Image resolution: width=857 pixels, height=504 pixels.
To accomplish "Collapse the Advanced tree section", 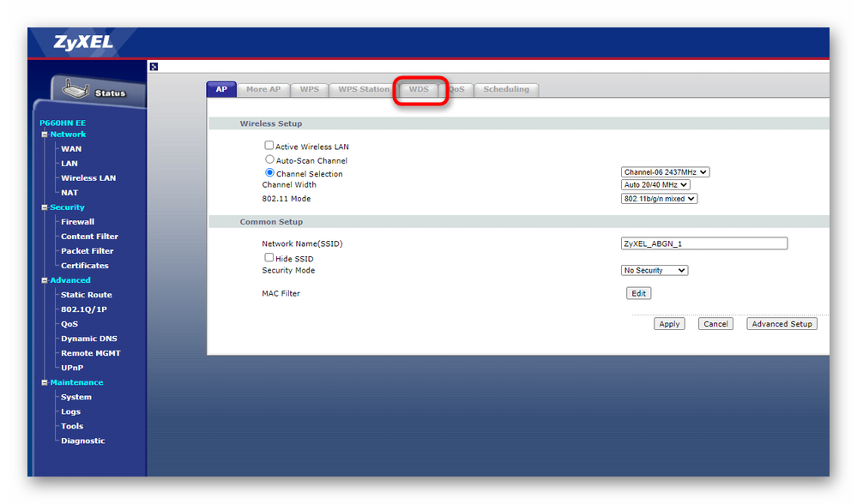I will pyautogui.click(x=45, y=280).
